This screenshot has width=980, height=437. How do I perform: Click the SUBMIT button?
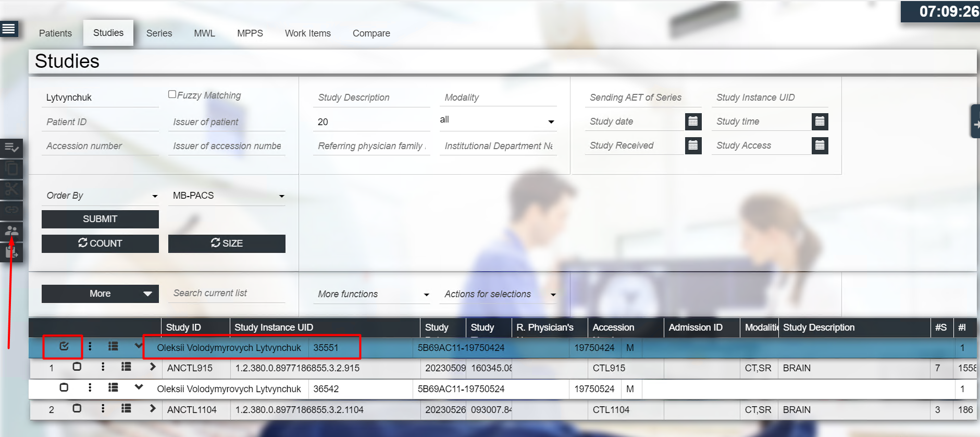point(100,219)
